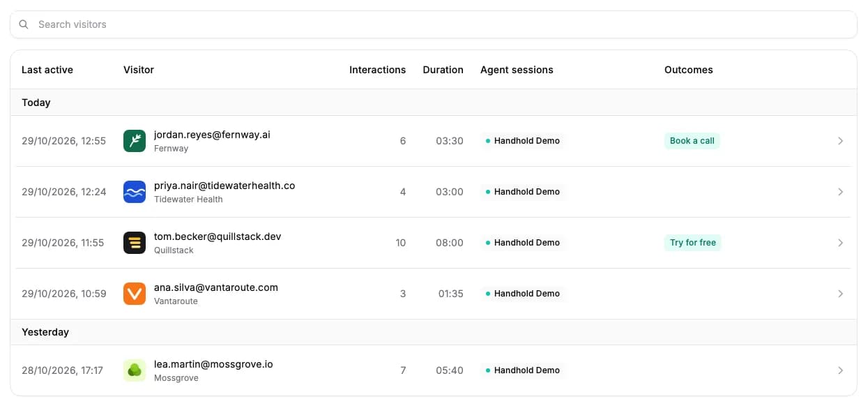Click timestamp 29/10/2026, 10:59
868x406 pixels.
point(64,294)
